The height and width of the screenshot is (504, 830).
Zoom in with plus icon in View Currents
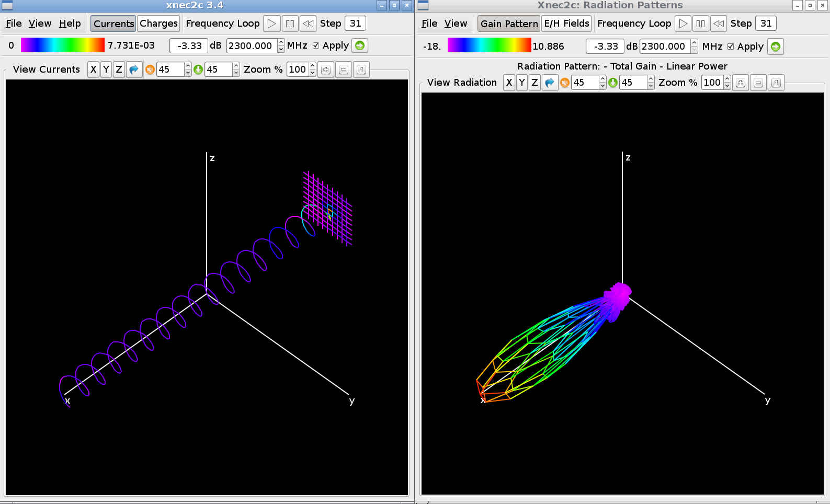click(326, 70)
